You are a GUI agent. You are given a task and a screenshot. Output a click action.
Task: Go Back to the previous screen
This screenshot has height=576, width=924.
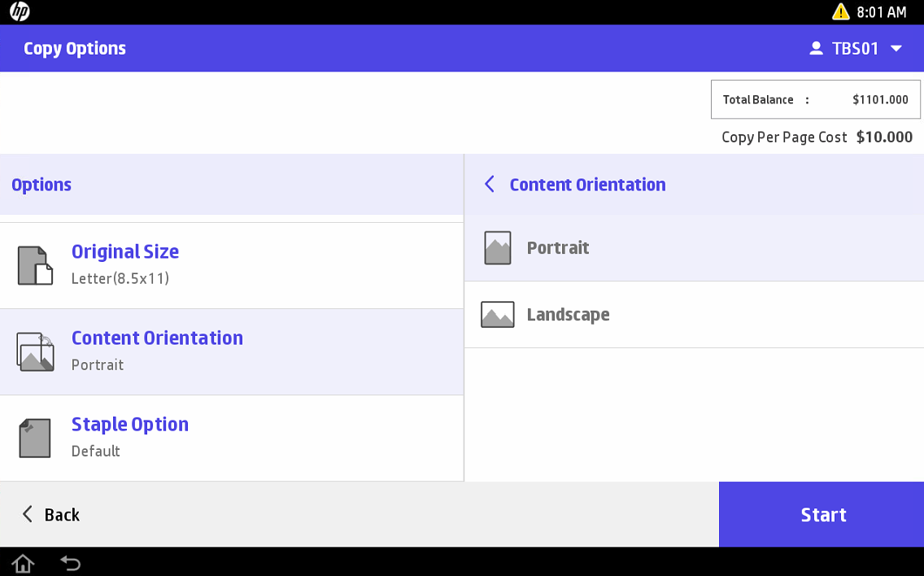[50, 514]
